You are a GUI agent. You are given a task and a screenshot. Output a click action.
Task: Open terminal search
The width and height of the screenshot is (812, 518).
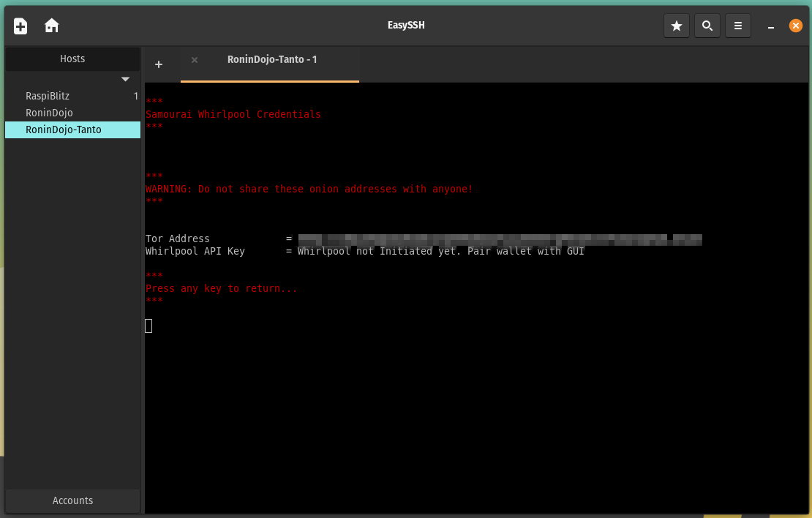click(707, 26)
